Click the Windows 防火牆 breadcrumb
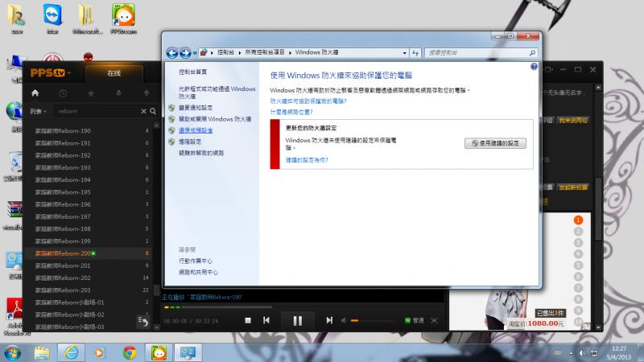Screen dimensions: 644x362 tap(316, 52)
